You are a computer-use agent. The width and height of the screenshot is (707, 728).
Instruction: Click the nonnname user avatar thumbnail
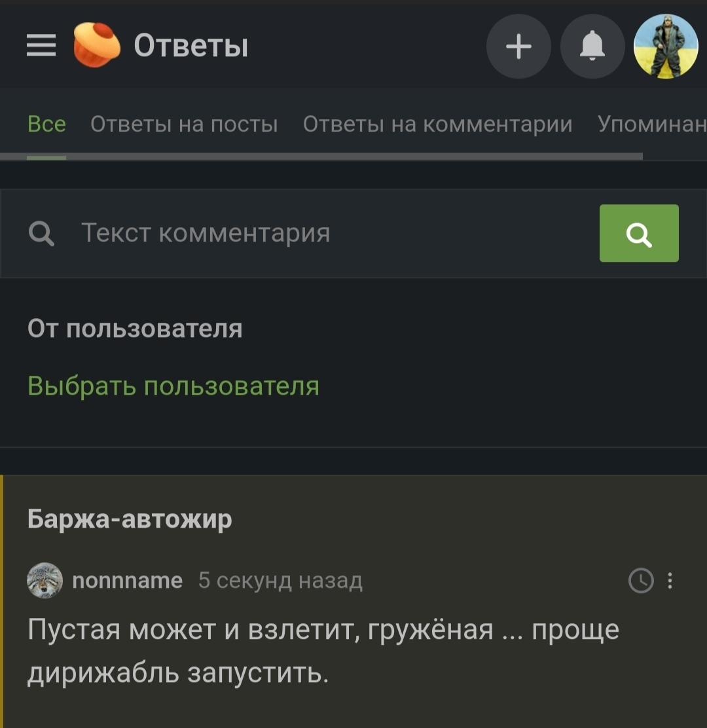pos(45,581)
